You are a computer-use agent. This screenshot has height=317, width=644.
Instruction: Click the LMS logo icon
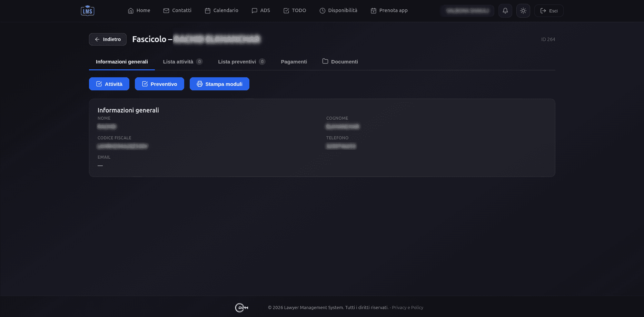87,11
